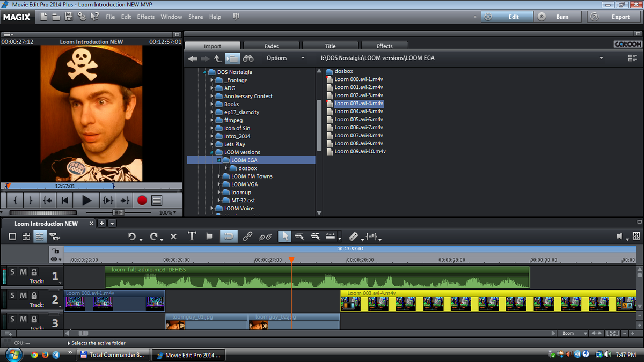The height and width of the screenshot is (362, 644).
Task: Set the out-point marker with right brace
Action: click(31, 201)
